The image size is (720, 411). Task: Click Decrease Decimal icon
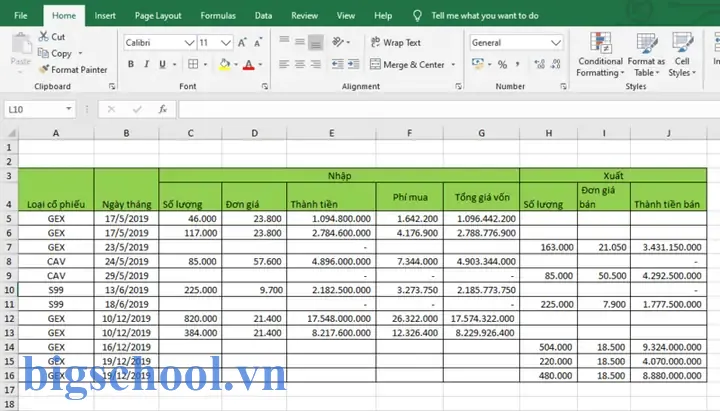(556, 64)
